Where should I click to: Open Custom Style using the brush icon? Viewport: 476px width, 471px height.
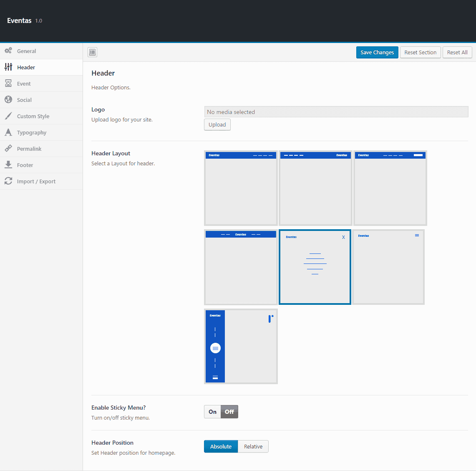tap(8, 116)
